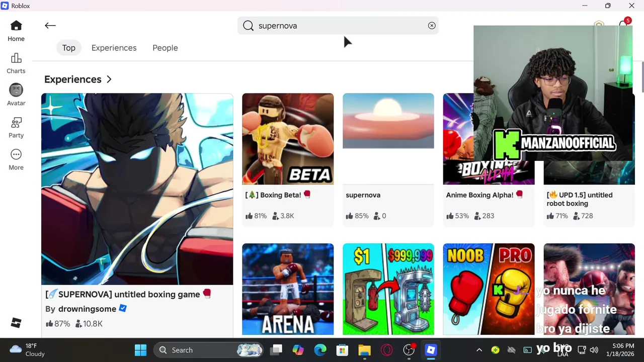
Task: Click the Anime Boxing Alpha! 283 player count
Action: pos(484,216)
